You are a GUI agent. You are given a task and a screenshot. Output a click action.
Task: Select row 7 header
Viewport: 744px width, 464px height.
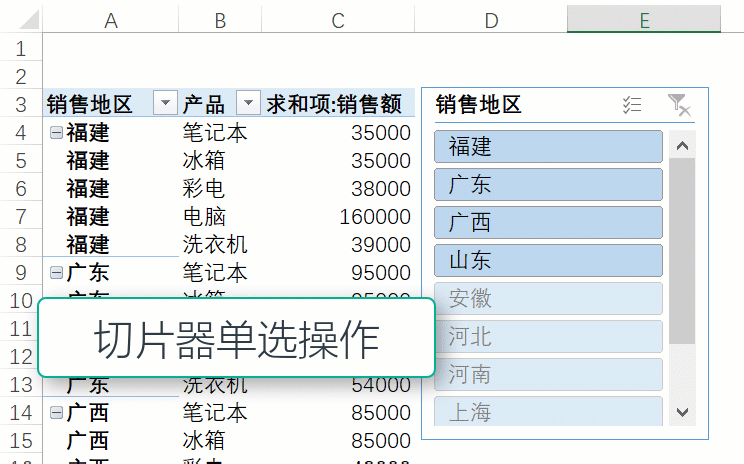coord(22,216)
